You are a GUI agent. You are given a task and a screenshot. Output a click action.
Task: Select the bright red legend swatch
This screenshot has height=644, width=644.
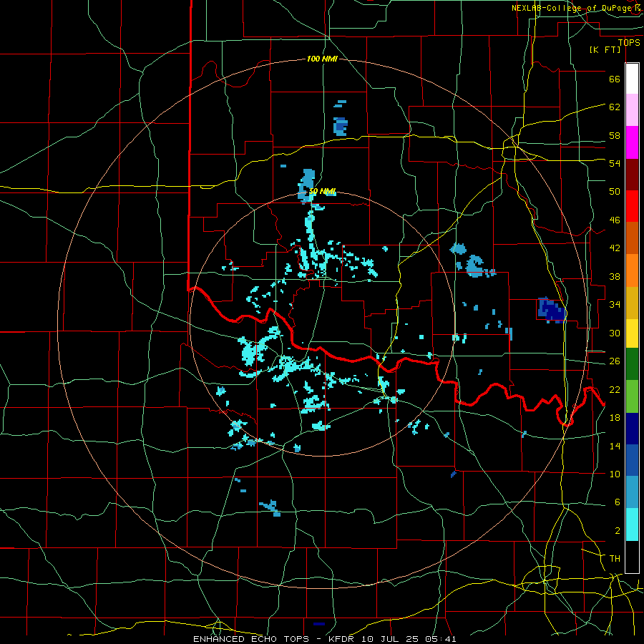tap(632, 206)
